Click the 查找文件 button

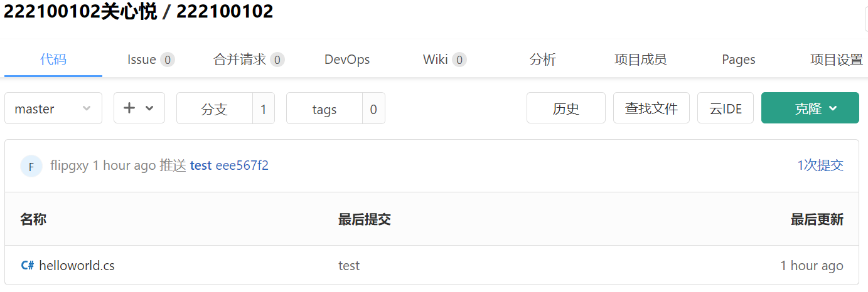click(651, 108)
